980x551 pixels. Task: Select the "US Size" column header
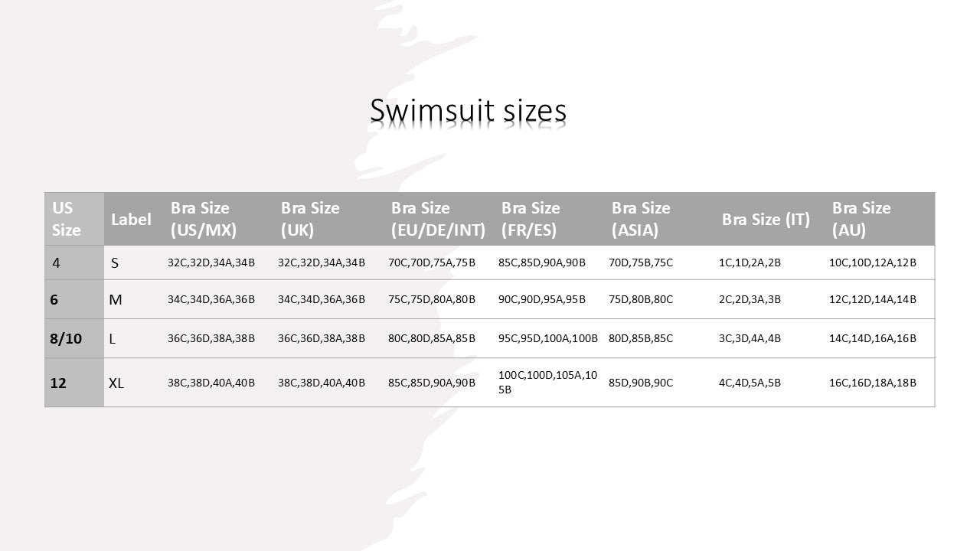67,219
